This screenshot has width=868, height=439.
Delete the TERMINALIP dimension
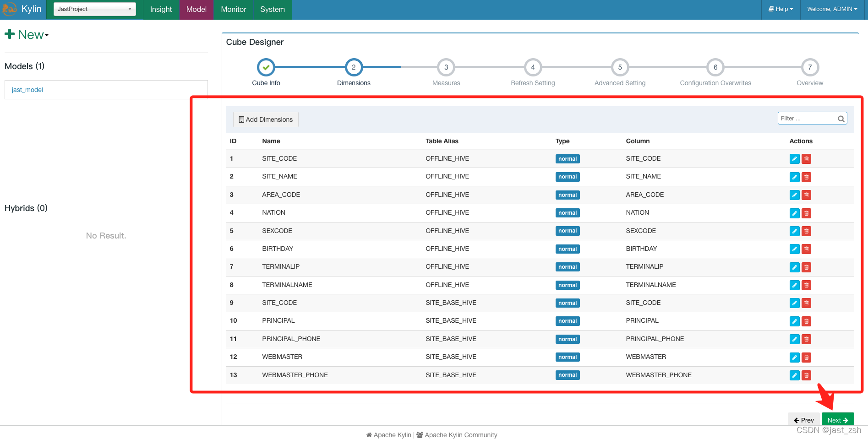pos(806,267)
